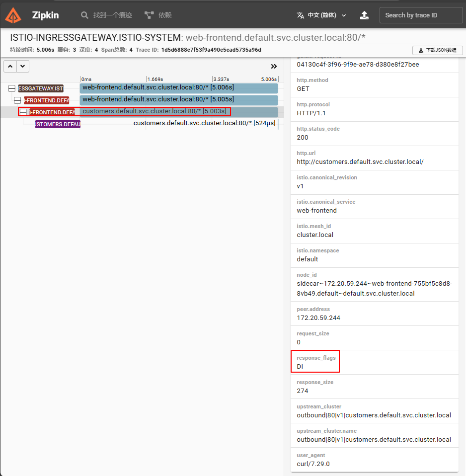Select previous span with up arrow
The width and height of the screenshot is (466, 476).
point(10,66)
